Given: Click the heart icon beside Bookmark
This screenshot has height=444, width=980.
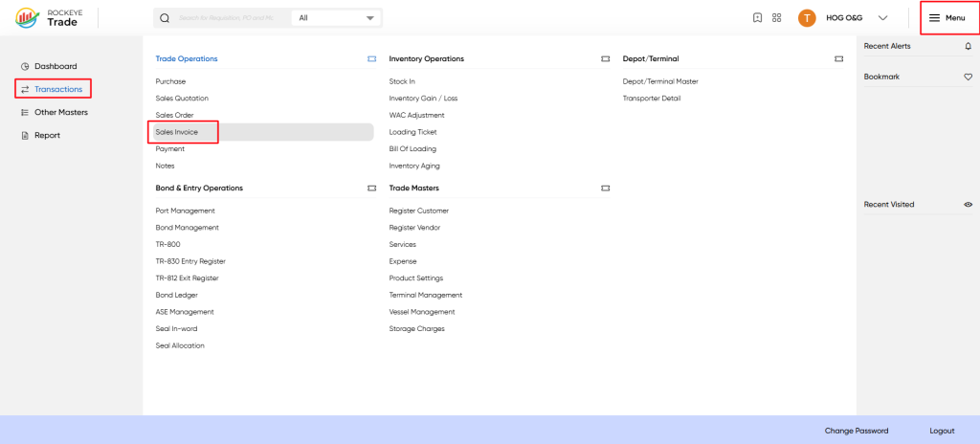Looking at the screenshot, I should coord(969,77).
